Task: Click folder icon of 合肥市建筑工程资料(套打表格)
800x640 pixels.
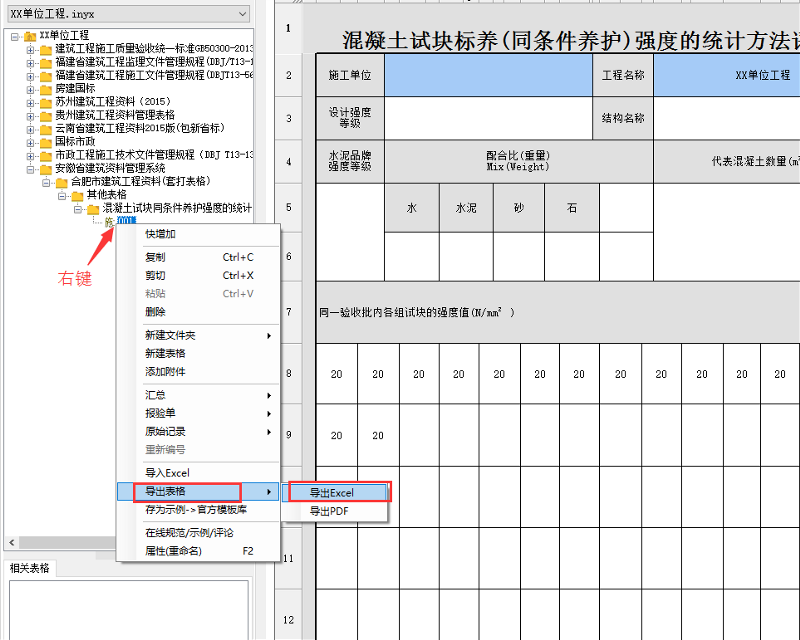Action: (61, 181)
